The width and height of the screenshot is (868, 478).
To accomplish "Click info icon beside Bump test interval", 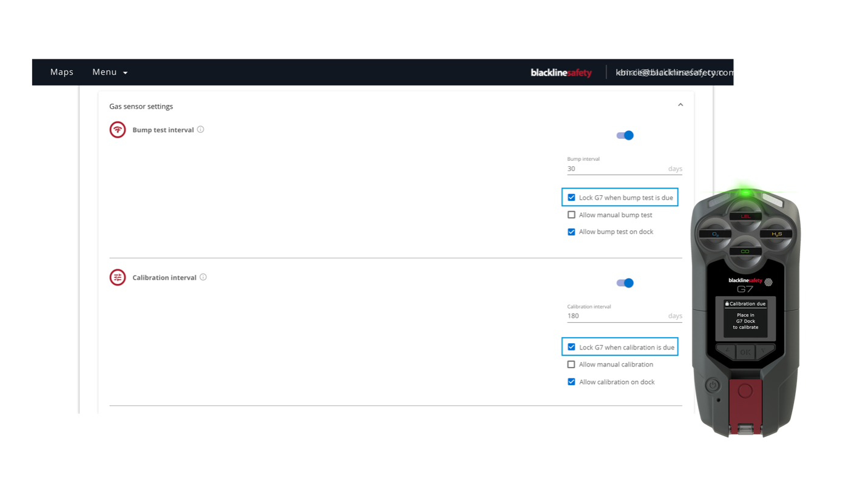I will pos(200,129).
